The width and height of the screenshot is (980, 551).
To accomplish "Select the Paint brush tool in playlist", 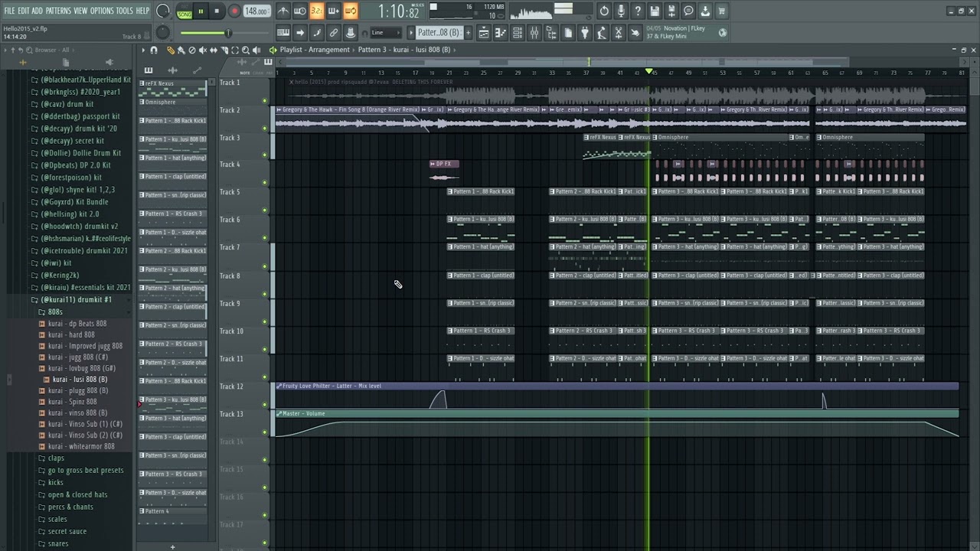I will (181, 50).
